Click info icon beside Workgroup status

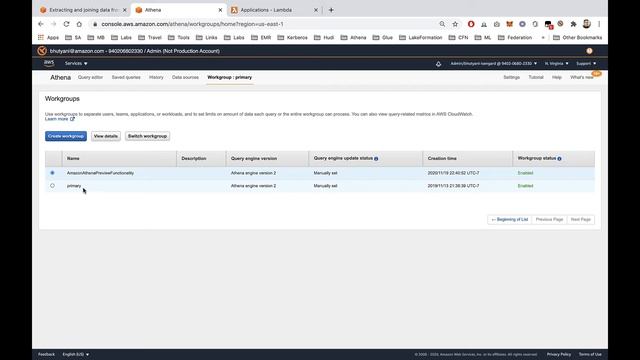pos(559,158)
